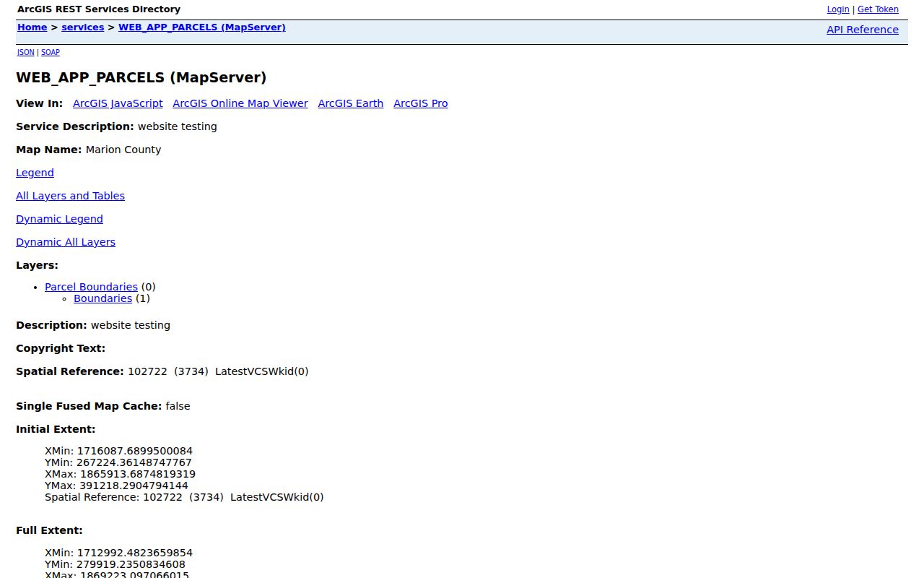
Task: Open the services breadcrumb link
Action: coord(83,27)
